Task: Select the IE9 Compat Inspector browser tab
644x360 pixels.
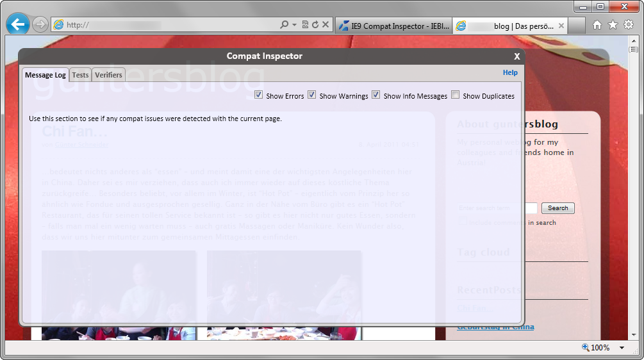Action: pos(392,26)
